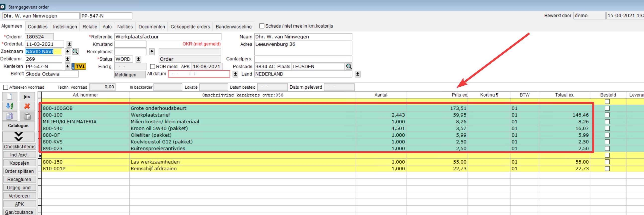Delete line with the red X icon
The image size is (644, 215).
(x=27, y=106)
